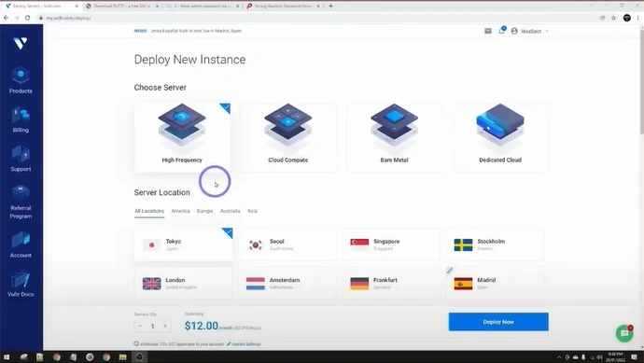
Task: Choose the London server location
Action: (183, 284)
